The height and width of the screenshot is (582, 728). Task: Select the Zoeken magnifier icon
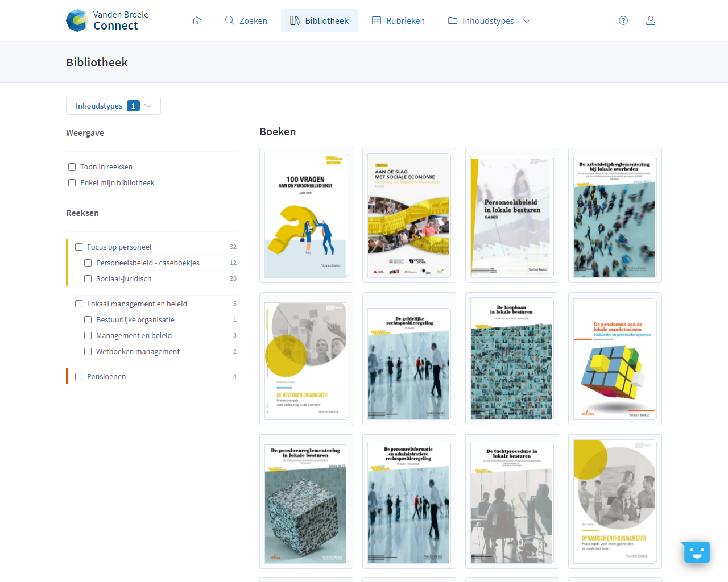(x=229, y=20)
